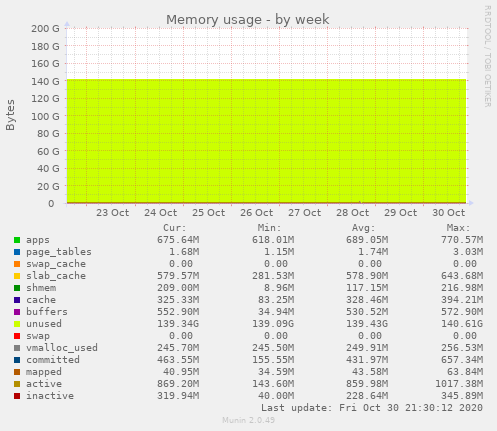Screen dimensions: 497x431
Task: Click the Memory usage - by week title
Action: pyautogui.click(x=248, y=20)
